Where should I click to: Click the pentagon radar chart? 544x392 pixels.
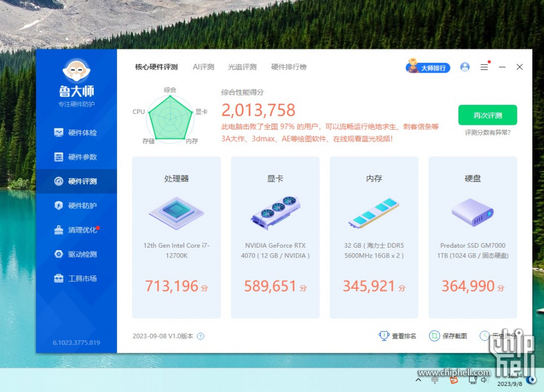tap(170, 118)
